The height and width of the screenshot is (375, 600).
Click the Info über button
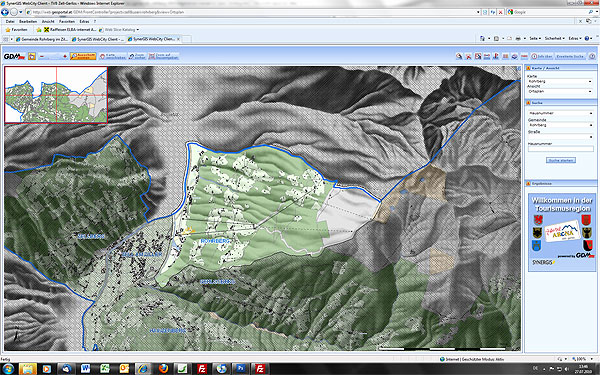542,56
